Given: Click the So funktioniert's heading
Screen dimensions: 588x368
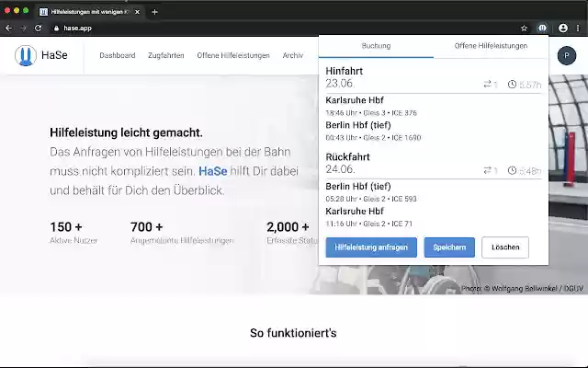Looking at the screenshot, I should point(293,333).
